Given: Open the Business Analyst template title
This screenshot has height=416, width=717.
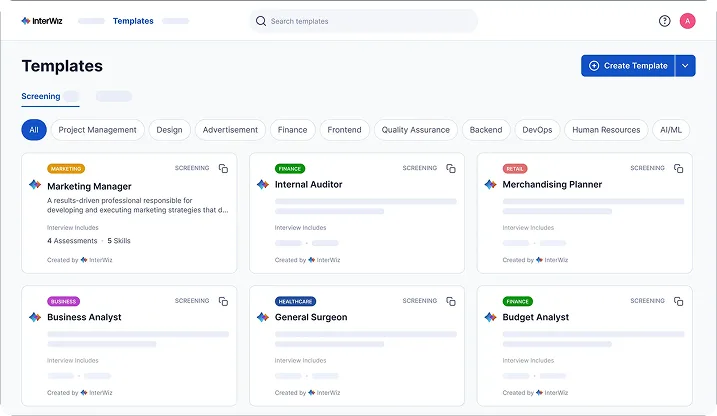Looking at the screenshot, I should [x=84, y=317].
